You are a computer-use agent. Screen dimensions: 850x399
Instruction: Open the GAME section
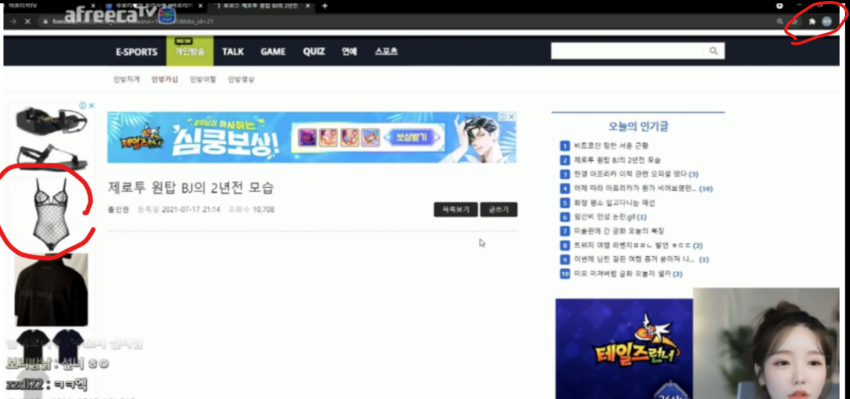tap(273, 52)
